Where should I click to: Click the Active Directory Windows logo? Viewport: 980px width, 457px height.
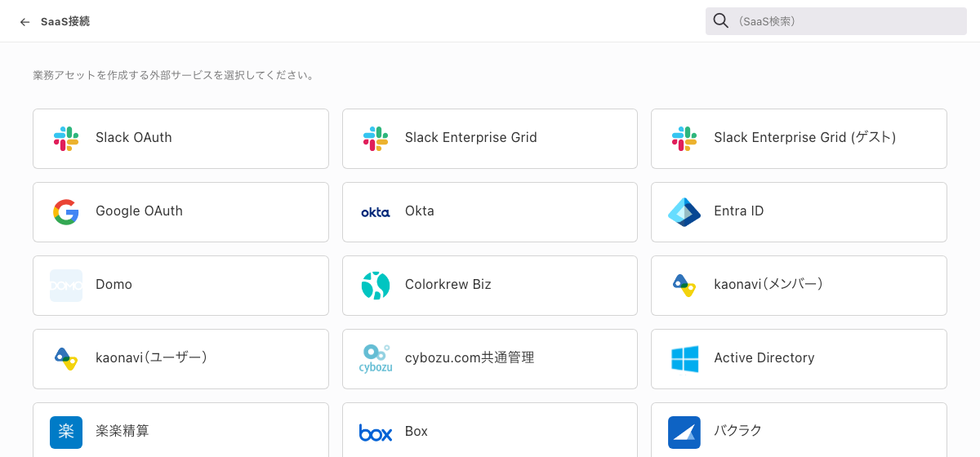tap(684, 359)
